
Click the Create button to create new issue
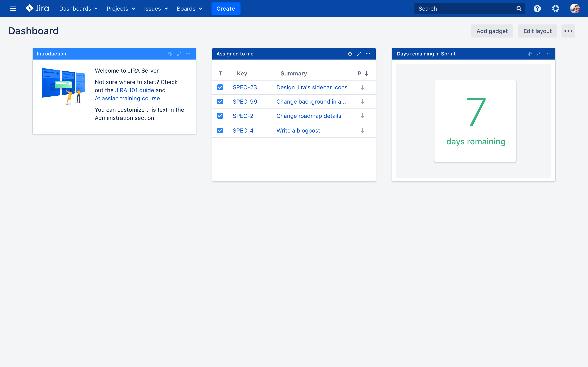(226, 8)
